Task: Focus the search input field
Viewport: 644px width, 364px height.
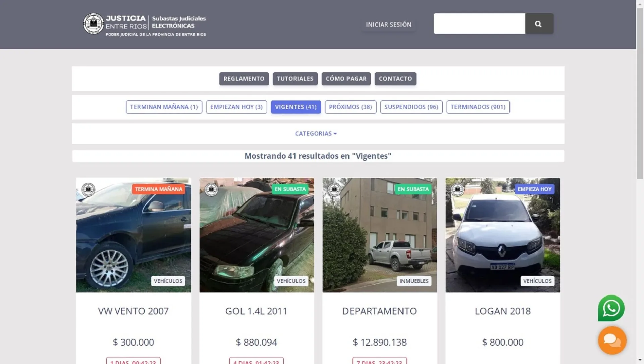Action: (479, 24)
